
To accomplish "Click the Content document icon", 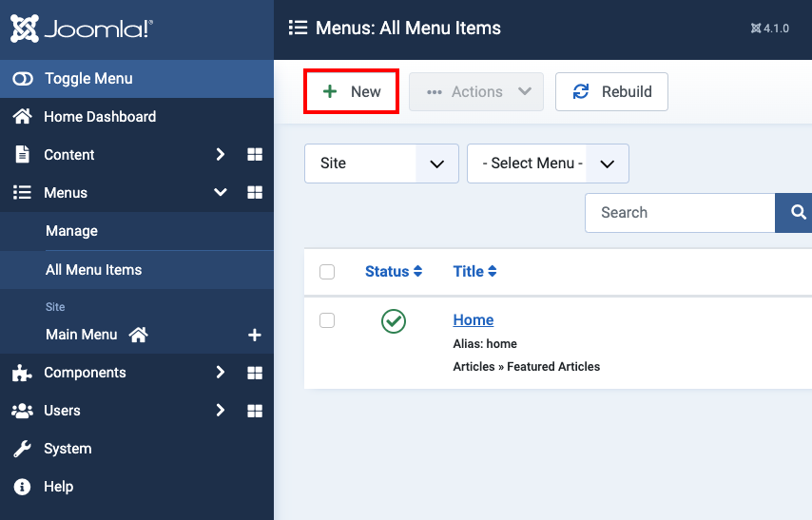I will pyautogui.click(x=22, y=154).
